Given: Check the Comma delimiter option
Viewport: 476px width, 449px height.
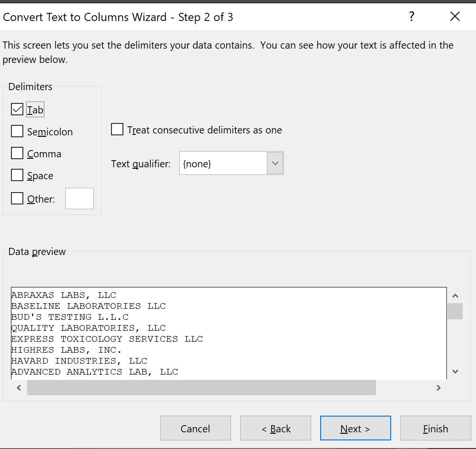Looking at the screenshot, I should pyautogui.click(x=17, y=153).
